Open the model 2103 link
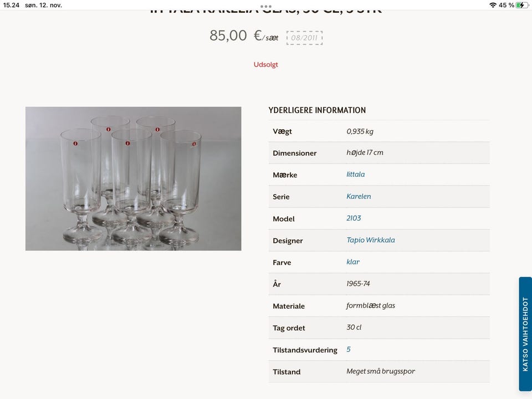Screen dimensions: 532x399 point(354,218)
